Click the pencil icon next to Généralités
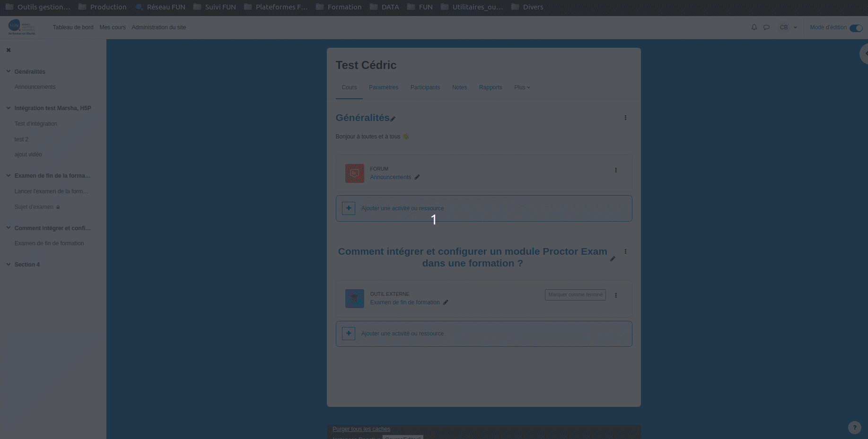This screenshot has width=868, height=439. tap(393, 119)
